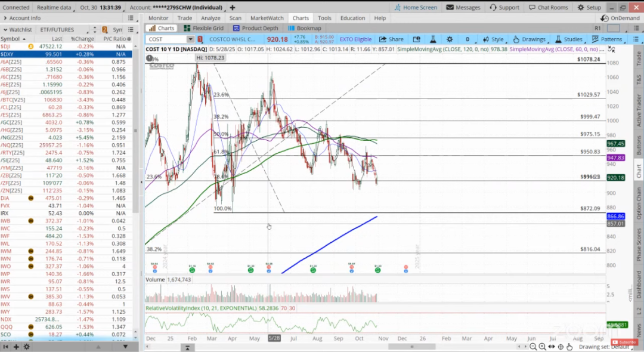
Task: Open the Account Info gadget menu icon
Action: (x=131, y=18)
